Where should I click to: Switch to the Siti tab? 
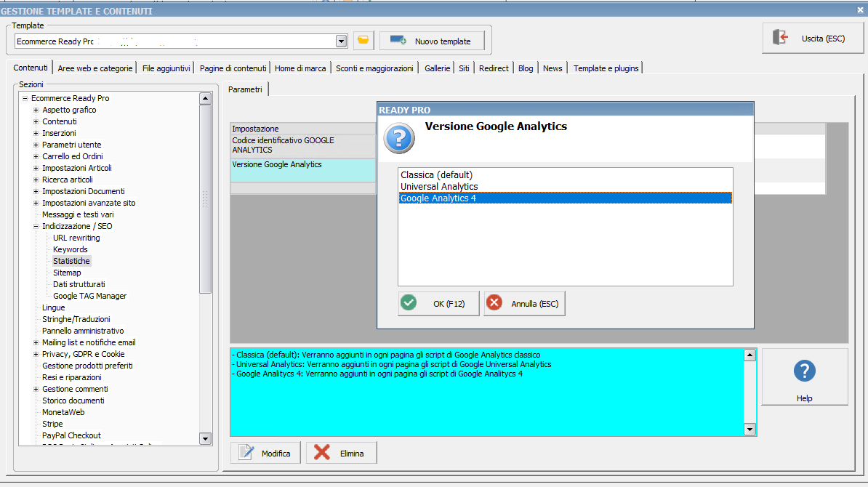click(x=464, y=68)
